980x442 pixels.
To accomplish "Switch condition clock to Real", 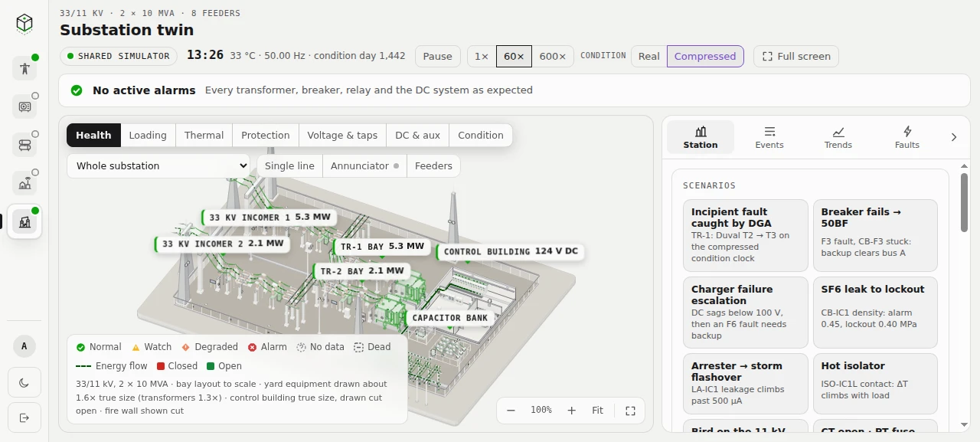I will [649, 56].
